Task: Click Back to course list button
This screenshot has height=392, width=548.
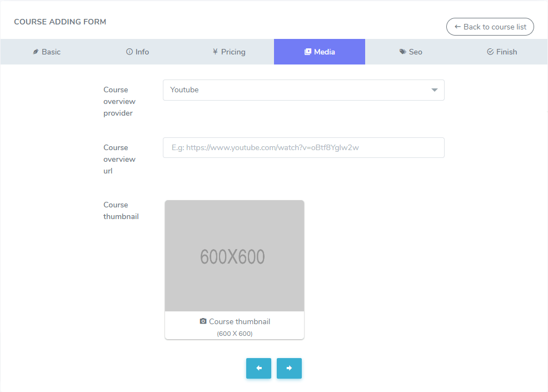Action: pos(490,27)
